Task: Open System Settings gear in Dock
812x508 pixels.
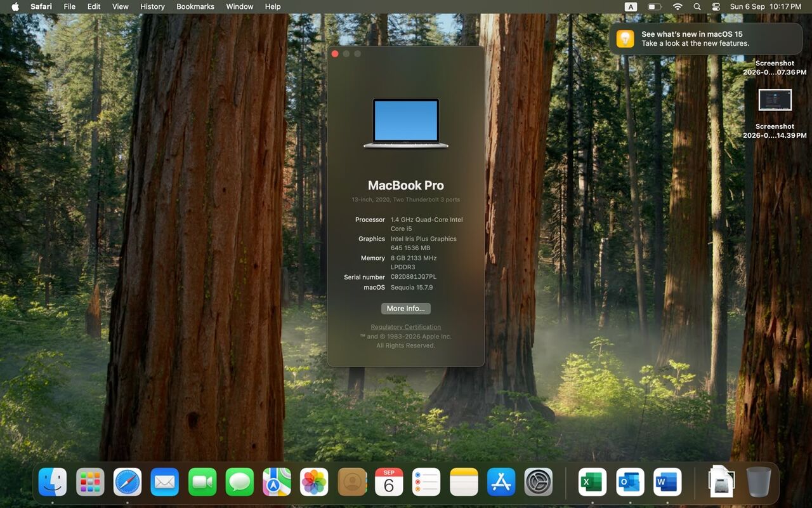Action: pyautogui.click(x=539, y=482)
